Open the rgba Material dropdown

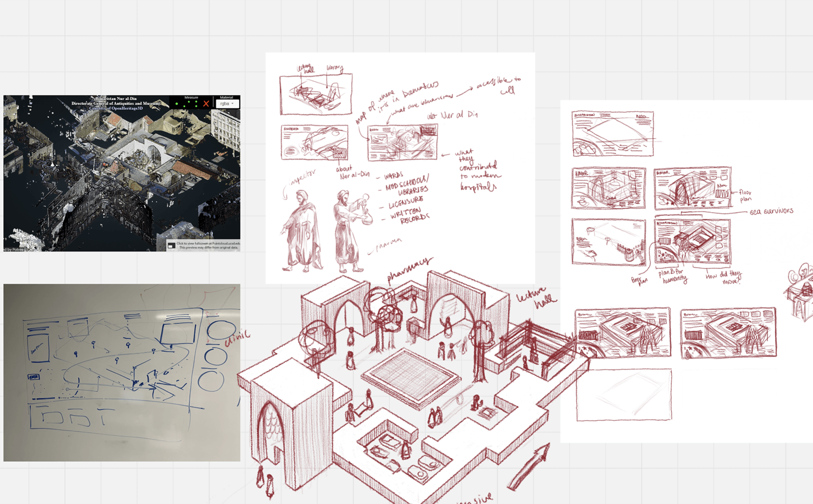tap(227, 104)
